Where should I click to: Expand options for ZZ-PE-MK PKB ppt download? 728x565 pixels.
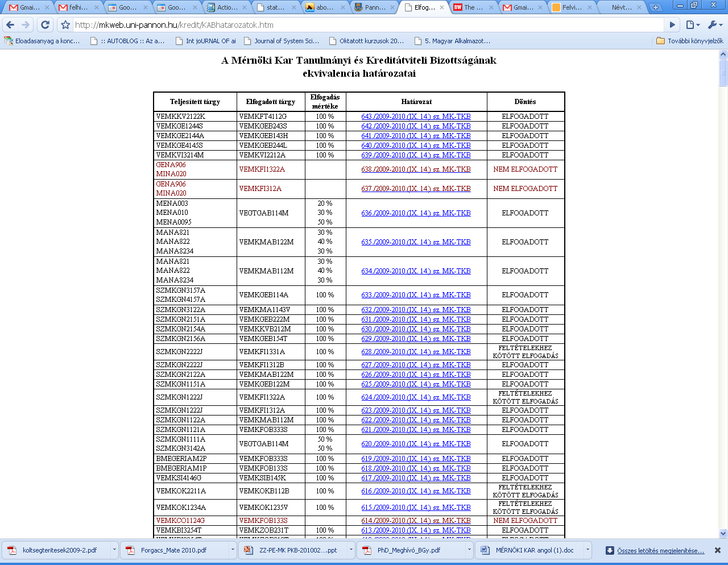click(x=351, y=550)
